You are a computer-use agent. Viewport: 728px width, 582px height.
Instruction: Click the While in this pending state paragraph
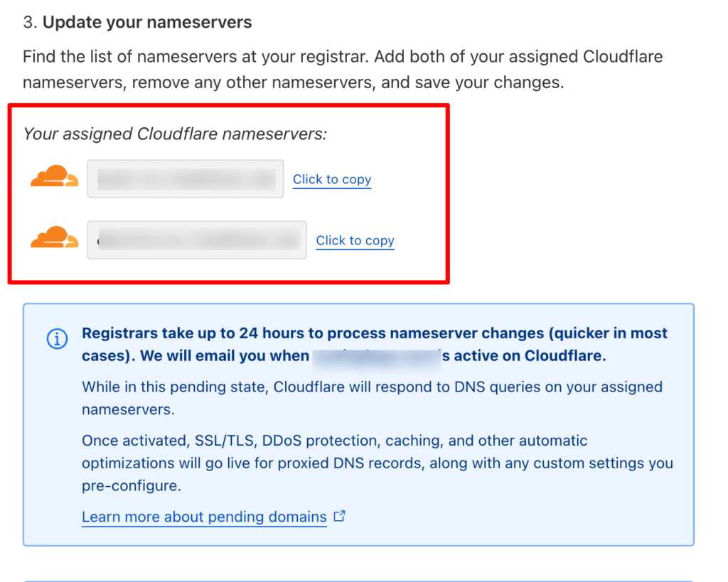point(372,398)
